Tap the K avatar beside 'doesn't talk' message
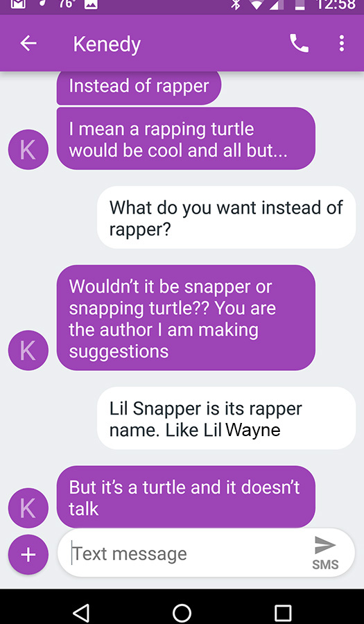 pos(28,508)
